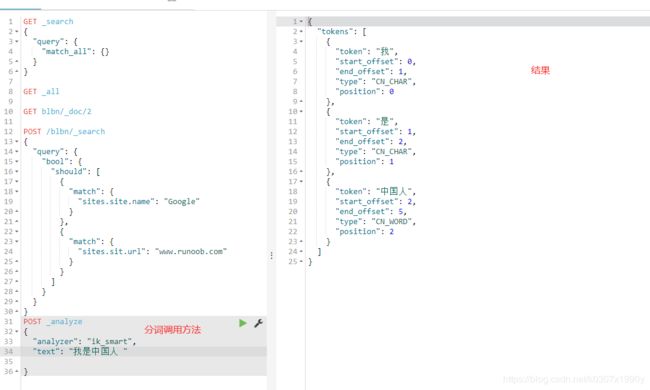Image resolution: width=650 pixels, height=390 pixels.
Task: Click the "type": "CN_WORD" response line
Action: [x=376, y=221]
